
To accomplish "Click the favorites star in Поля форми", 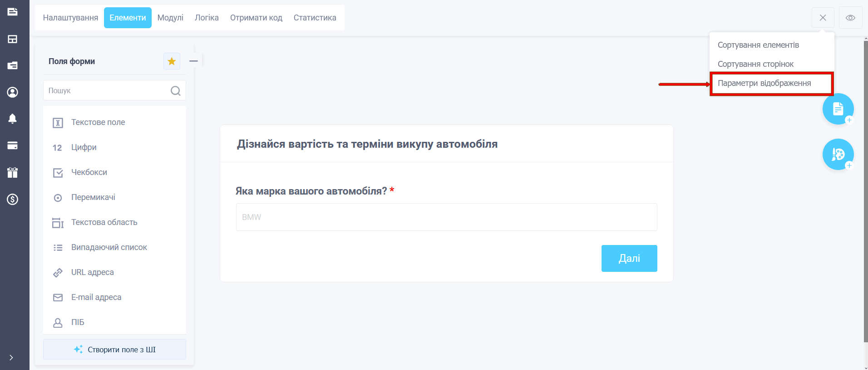I will [172, 61].
